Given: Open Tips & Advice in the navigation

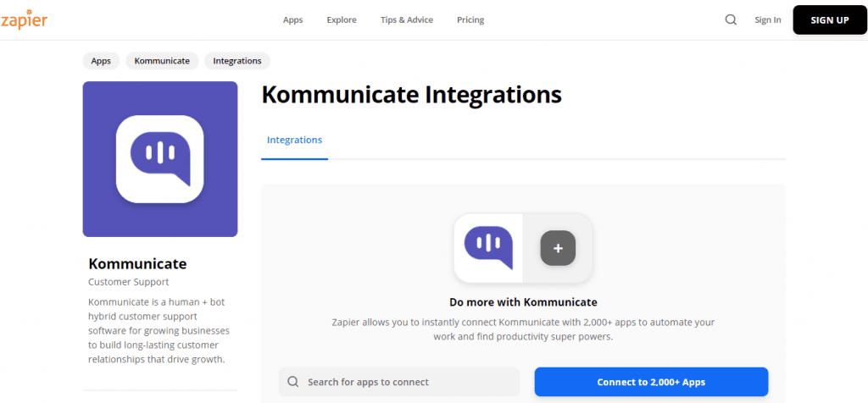Looking at the screenshot, I should 407,20.
